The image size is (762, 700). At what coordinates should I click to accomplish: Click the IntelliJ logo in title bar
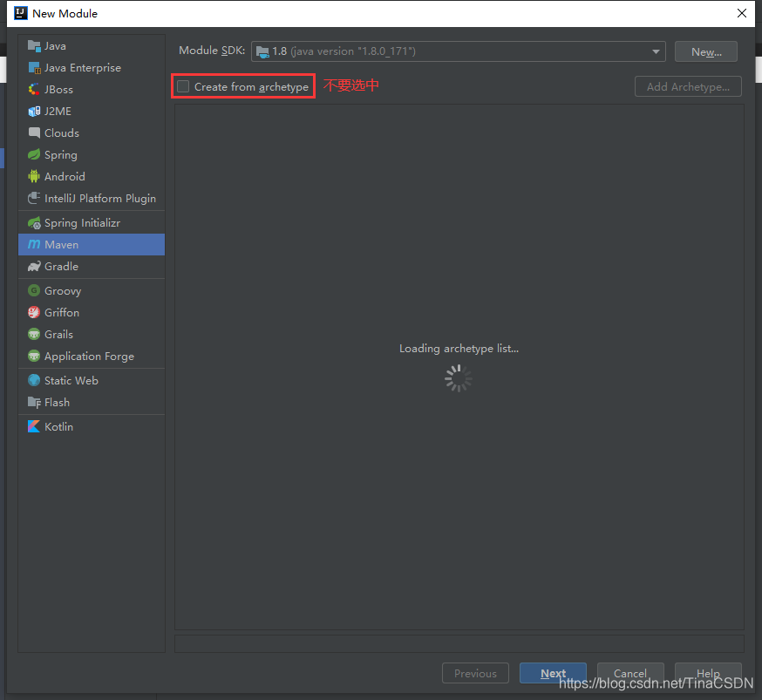pos(21,13)
